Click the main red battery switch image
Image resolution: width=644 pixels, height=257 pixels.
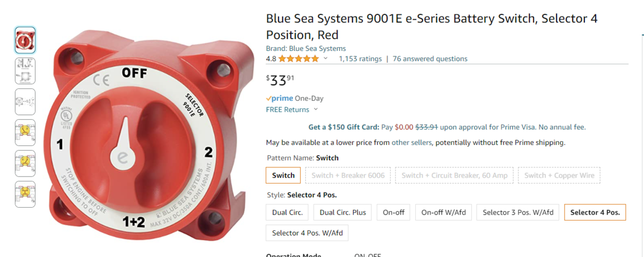[145, 142]
